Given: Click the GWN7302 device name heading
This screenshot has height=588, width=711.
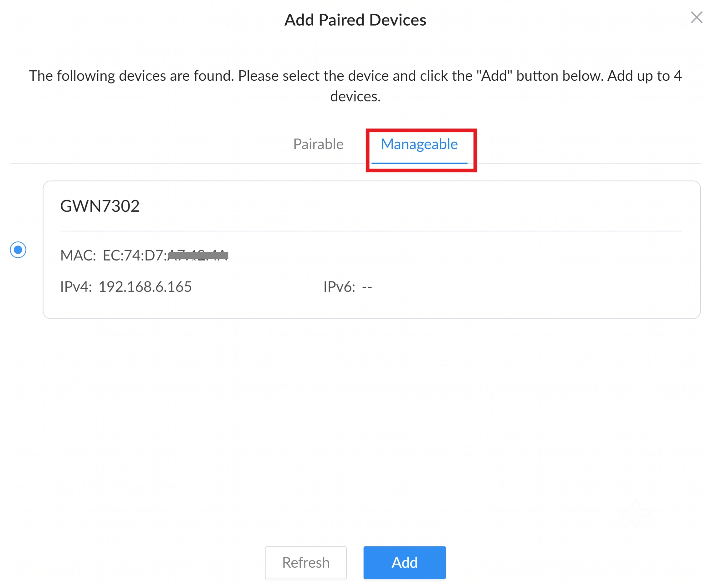Looking at the screenshot, I should click(x=100, y=206).
